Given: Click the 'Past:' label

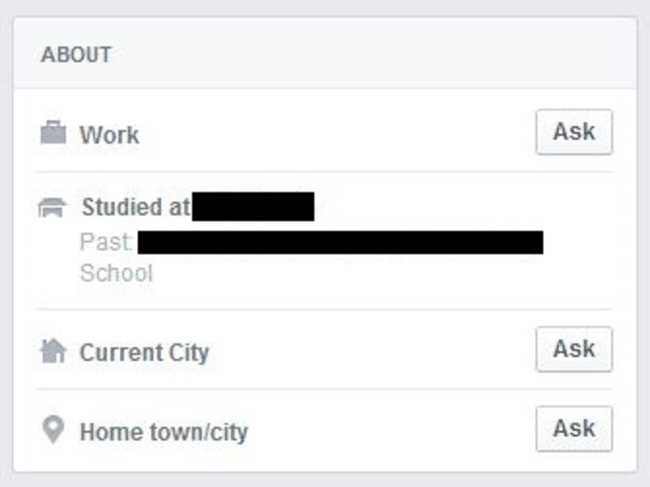Looking at the screenshot, I should 106,242.
